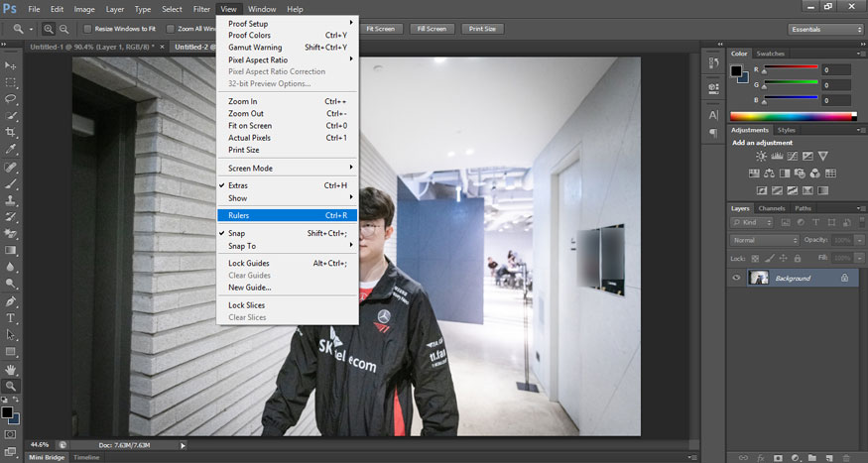Click the Fill Screen button
The image size is (868, 463).
(433, 29)
